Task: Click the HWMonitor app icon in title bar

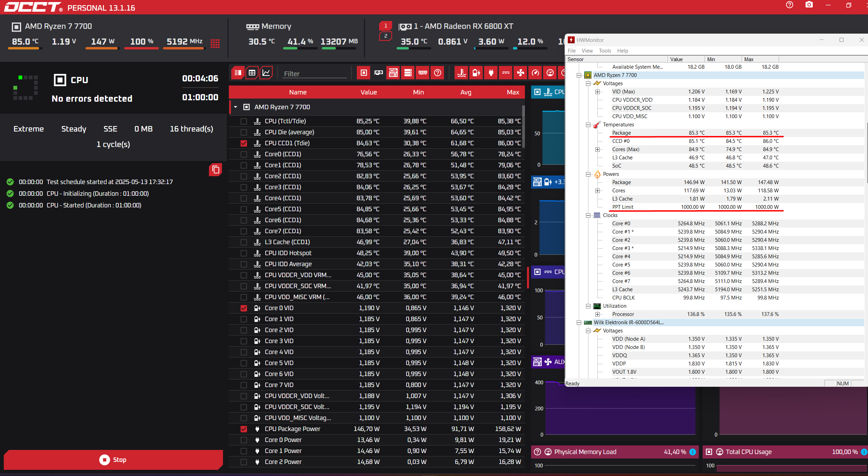Action: coord(571,40)
